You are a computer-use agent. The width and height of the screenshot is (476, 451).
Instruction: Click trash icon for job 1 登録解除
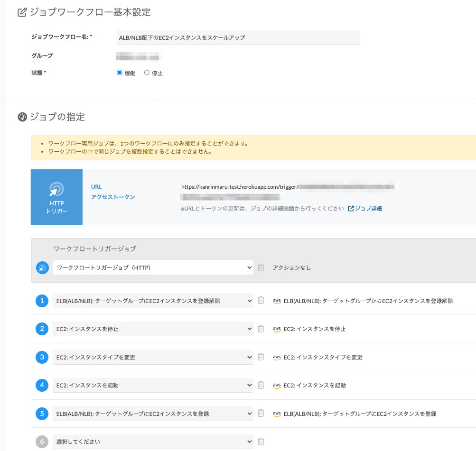point(261,300)
